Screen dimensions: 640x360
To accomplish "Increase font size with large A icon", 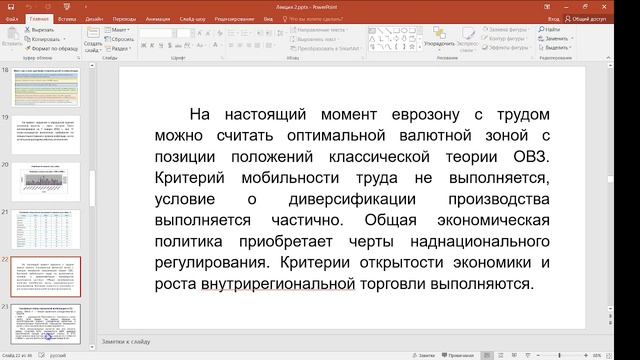I will pos(200,33).
